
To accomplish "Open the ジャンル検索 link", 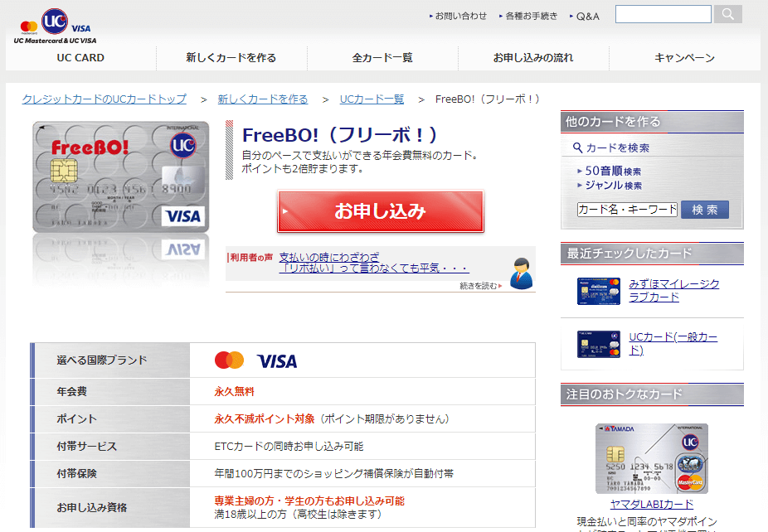I will tap(613, 185).
